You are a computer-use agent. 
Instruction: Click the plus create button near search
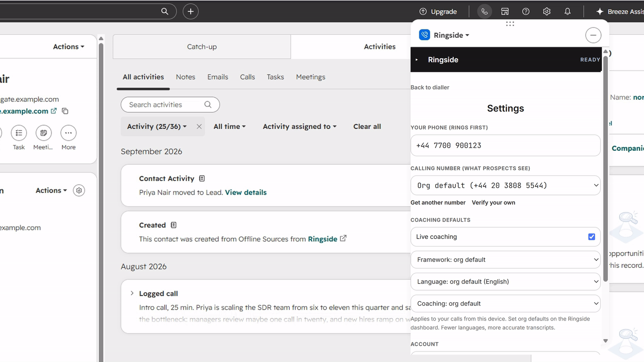[x=191, y=11]
